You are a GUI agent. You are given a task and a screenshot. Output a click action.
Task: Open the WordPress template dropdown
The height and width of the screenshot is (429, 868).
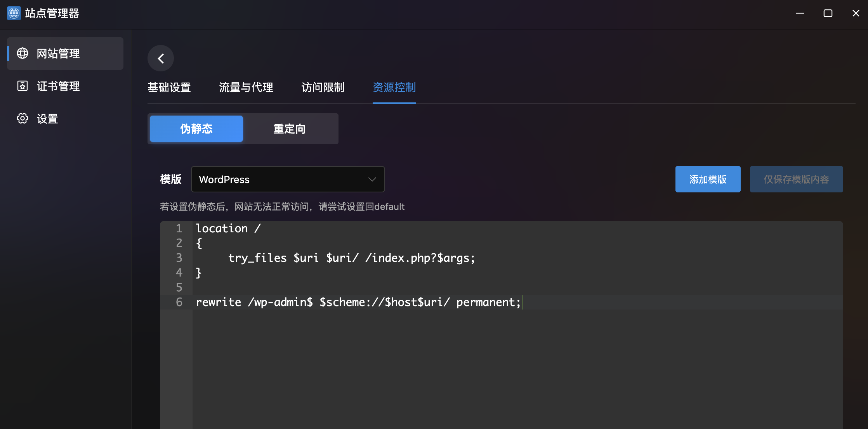(288, 179)
